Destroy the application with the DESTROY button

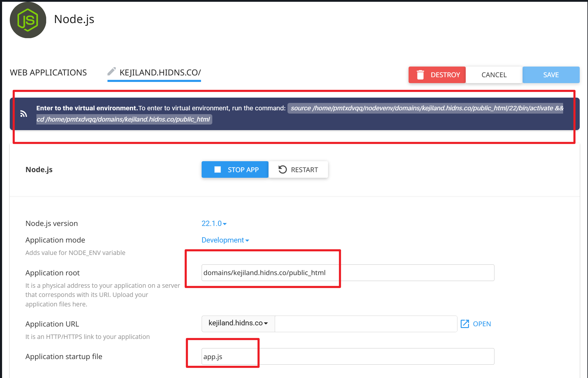point(437,75)
